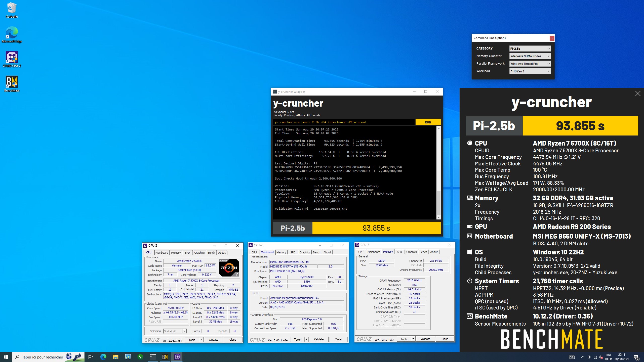
Task: Click the taskbar clock showing 20:11
Action: click(622, 357)
